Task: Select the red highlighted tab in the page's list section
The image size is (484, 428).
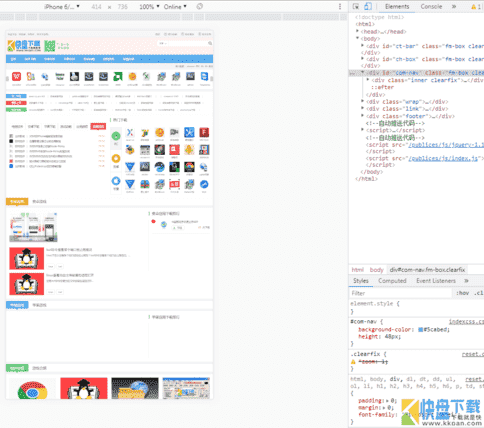Action: coord(98,126)
